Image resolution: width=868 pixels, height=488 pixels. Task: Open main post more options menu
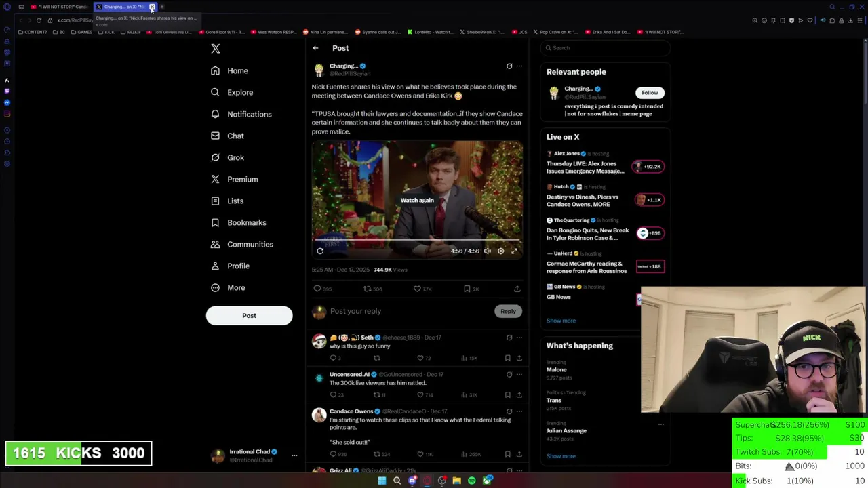tap(519, 66)
